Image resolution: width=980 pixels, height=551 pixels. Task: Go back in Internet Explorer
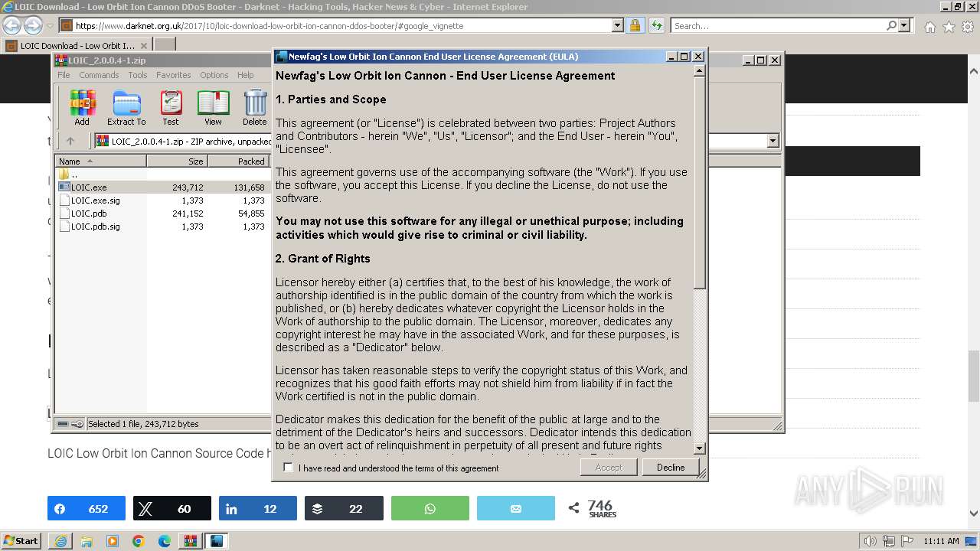pos(11,26)
